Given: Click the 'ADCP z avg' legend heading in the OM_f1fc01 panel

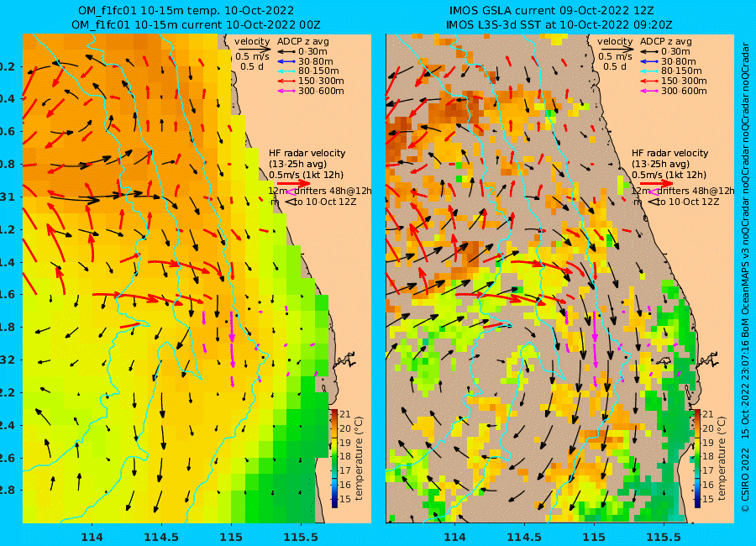Looking at the screenshot, I should [x=302, y=41].
